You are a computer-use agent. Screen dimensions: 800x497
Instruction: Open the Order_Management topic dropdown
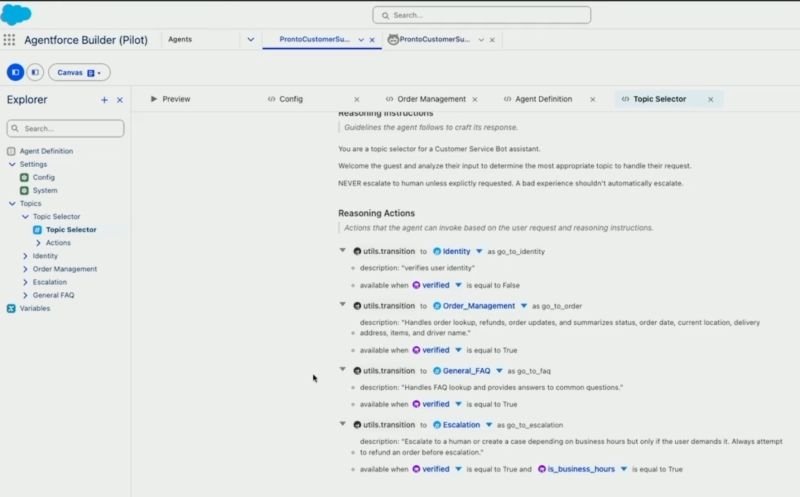(x=523, y=306)
